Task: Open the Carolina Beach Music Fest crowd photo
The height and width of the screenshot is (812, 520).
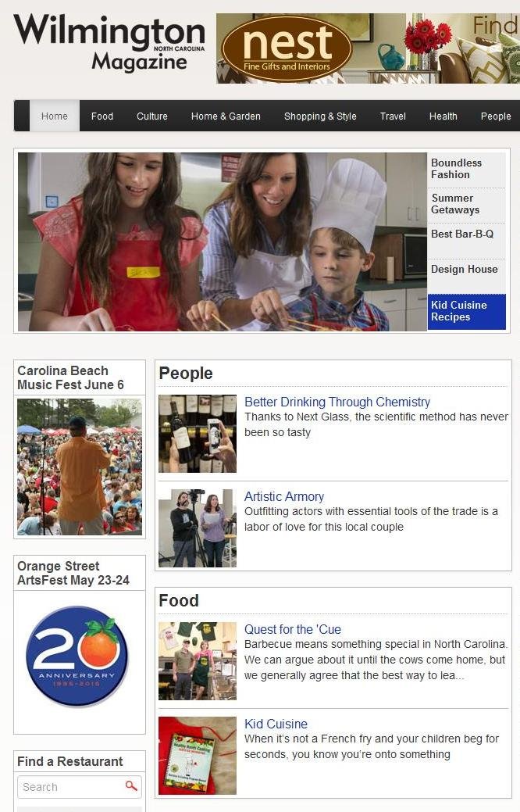Action: pyautogui.click(x=79, y=467)
